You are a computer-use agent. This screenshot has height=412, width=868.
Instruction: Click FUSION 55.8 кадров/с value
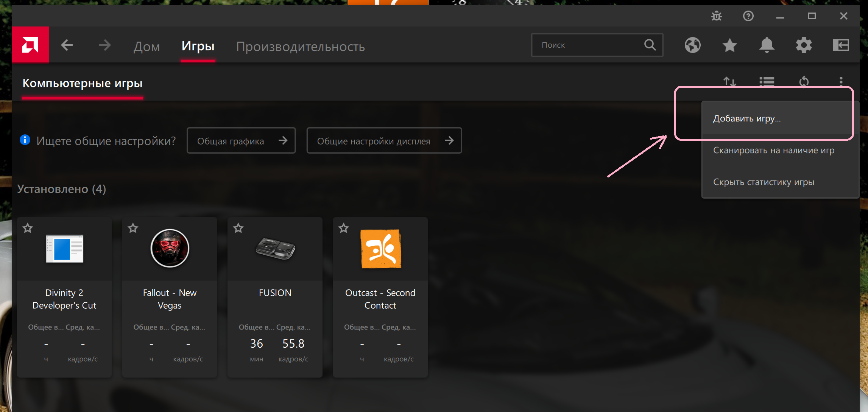(x=293, y=344)
